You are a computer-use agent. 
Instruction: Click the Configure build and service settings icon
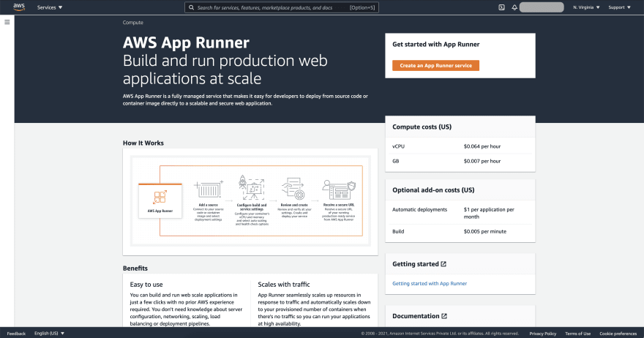tap(251, 188)
